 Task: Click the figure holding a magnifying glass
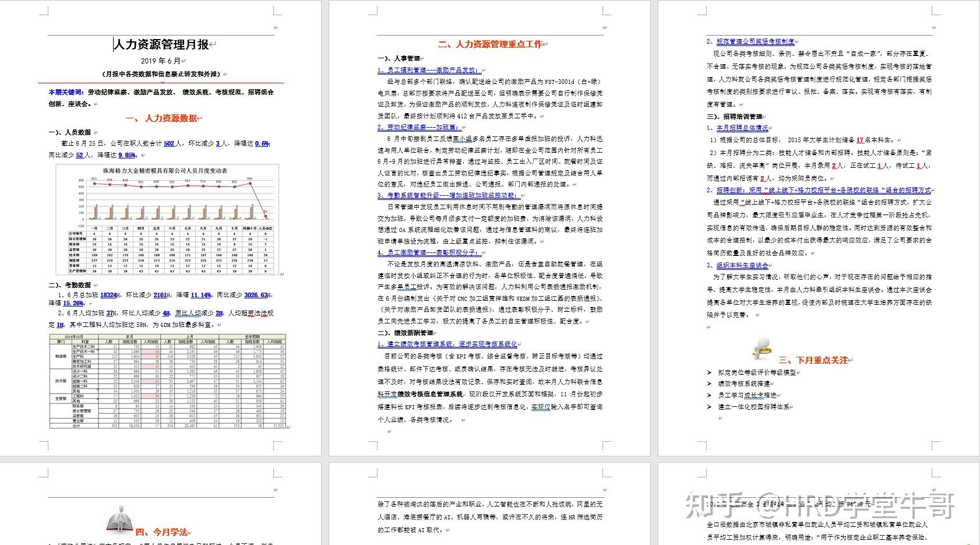point(762,349)
